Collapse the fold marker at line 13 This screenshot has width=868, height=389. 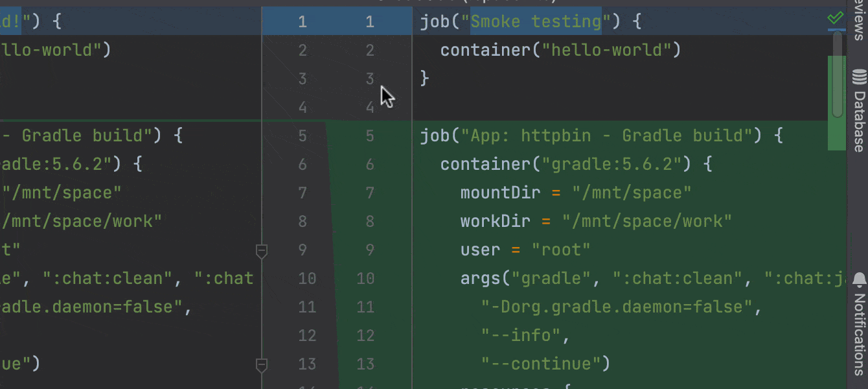[x=262, y=364]
